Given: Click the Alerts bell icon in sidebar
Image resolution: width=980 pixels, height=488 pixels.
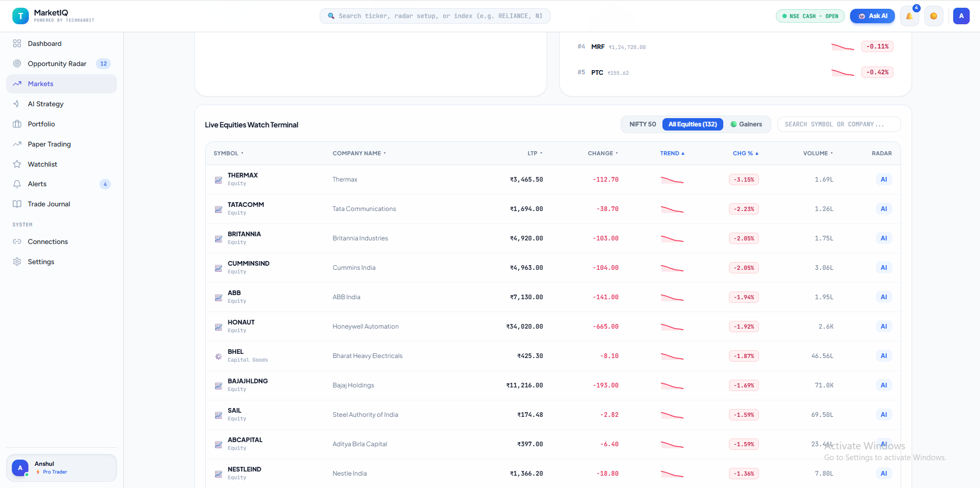Looking at the screenshot, I should pos(17,184).
